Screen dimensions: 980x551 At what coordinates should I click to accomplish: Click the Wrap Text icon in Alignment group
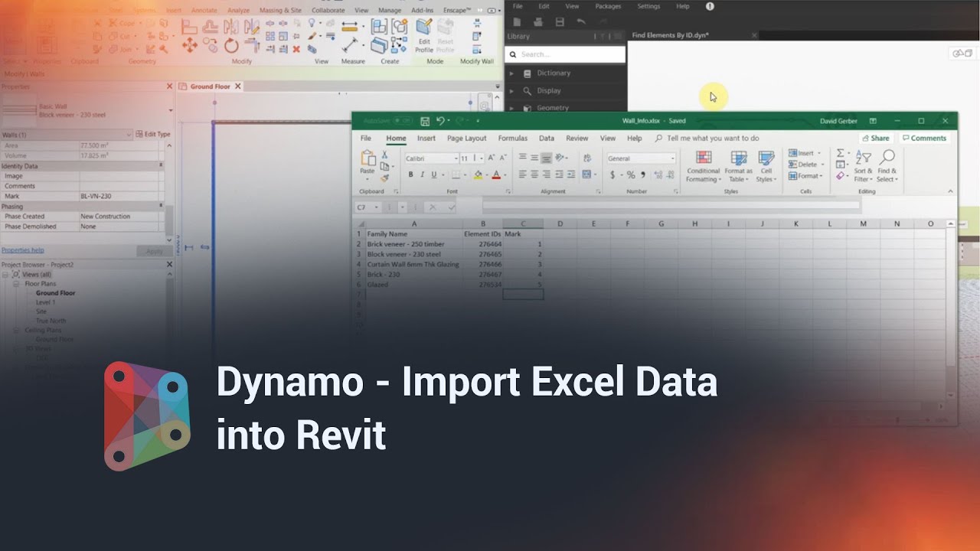coord(587,158)
